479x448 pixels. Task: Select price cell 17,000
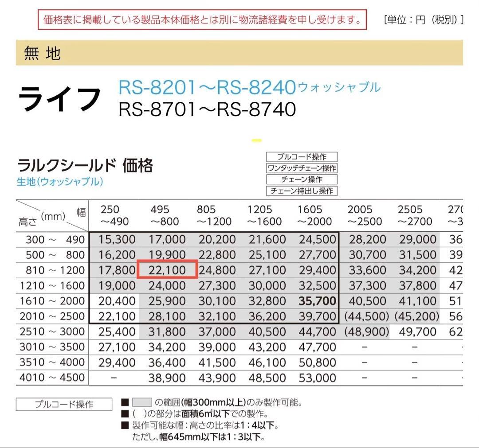click(167, 240)
